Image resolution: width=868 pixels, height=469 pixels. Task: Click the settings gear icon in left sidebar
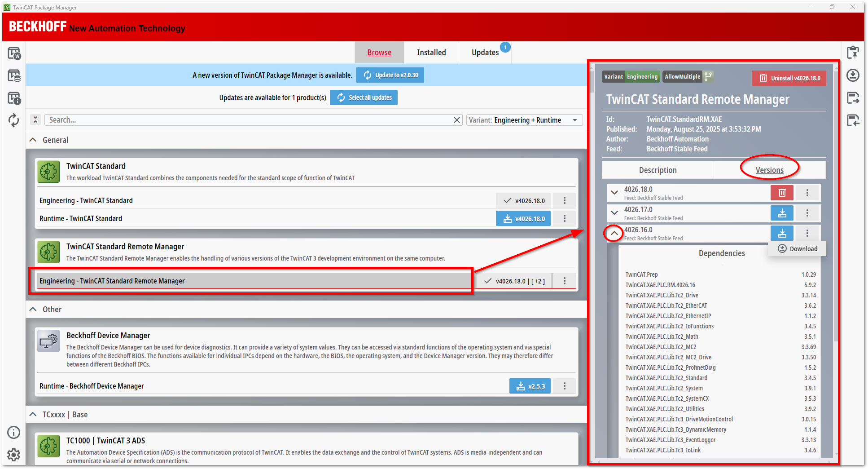click(x=14, y=455)
